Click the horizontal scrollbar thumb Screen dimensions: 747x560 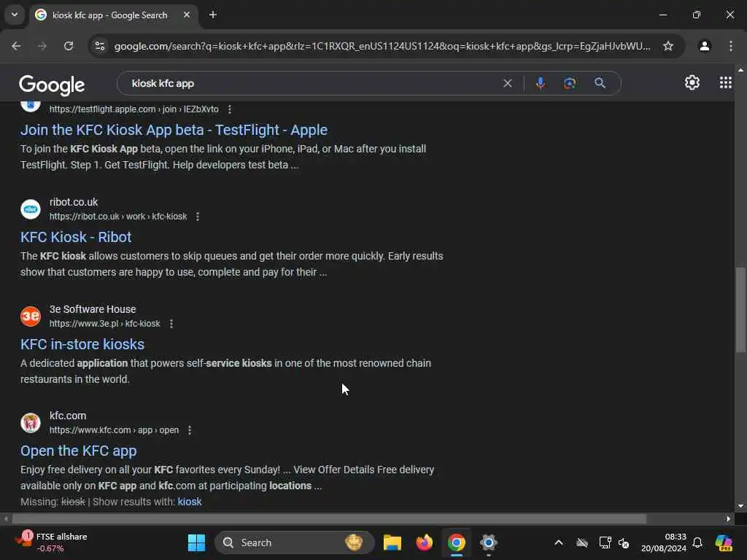[x=329, y=518]
